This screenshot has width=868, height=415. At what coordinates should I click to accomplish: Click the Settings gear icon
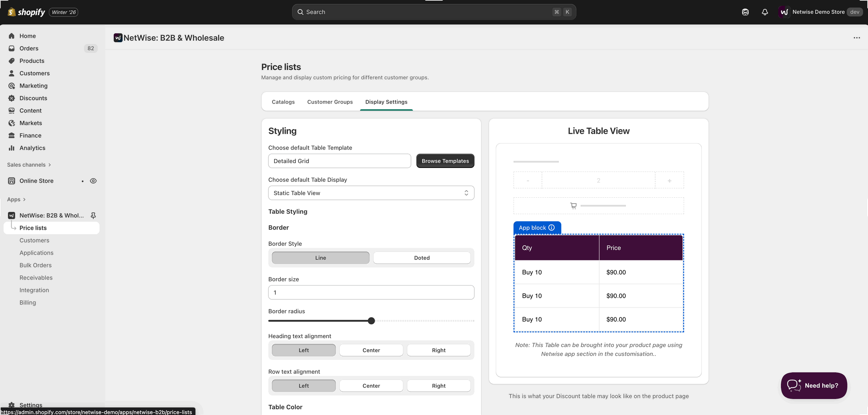[12, 405]
